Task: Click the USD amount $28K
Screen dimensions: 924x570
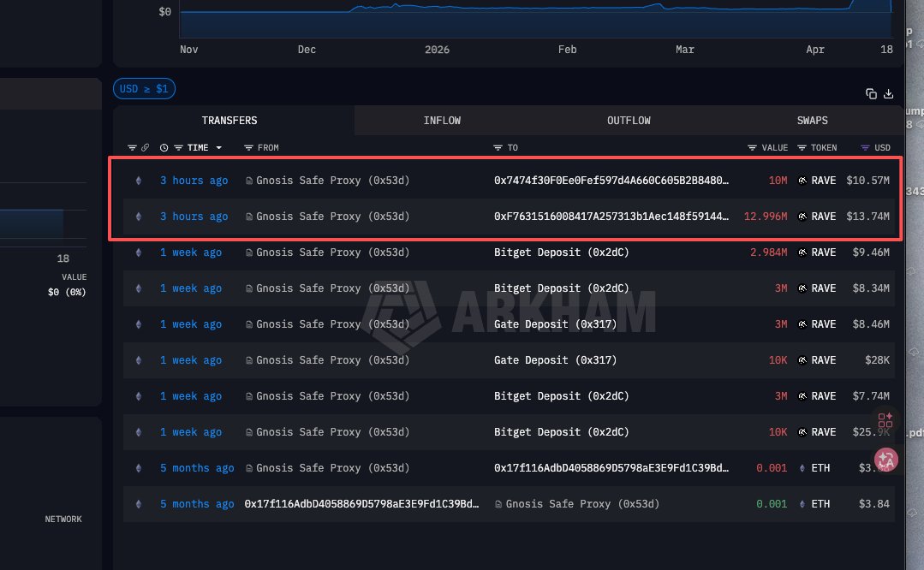Action: (x=878, y=360)
